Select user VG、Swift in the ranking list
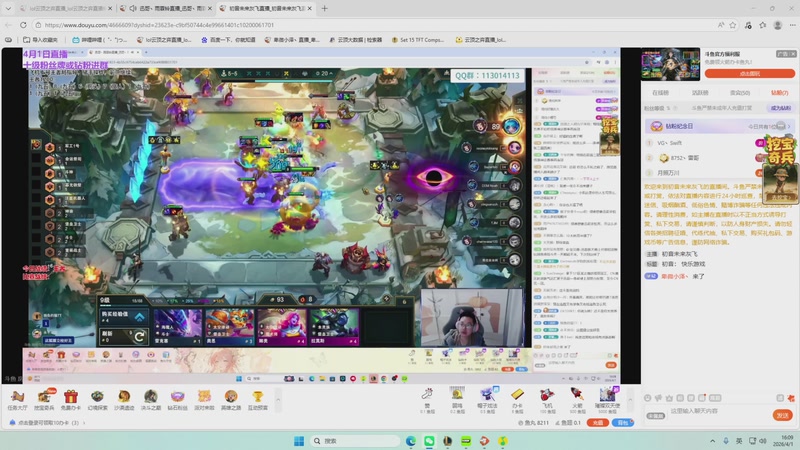 pyautogui.click(x=669, y=143)
